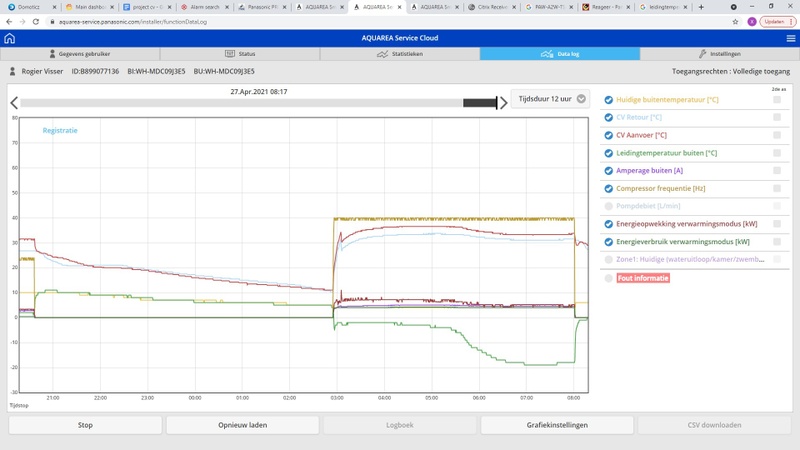Enable Fout informatie series

pos(609,278)
